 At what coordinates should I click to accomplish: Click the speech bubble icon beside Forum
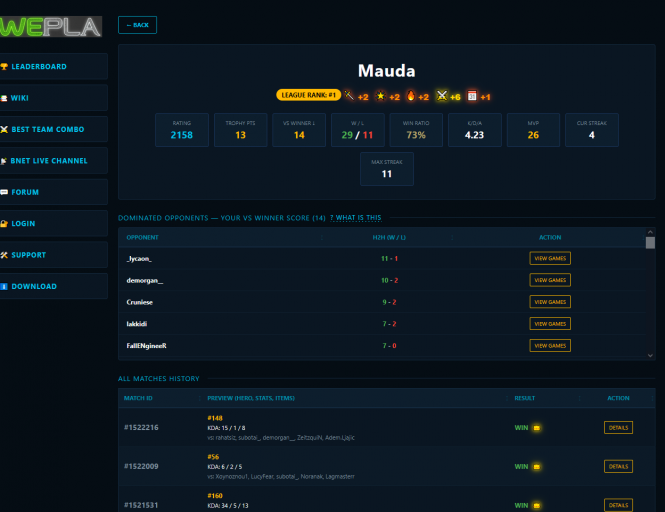[4, 192]
